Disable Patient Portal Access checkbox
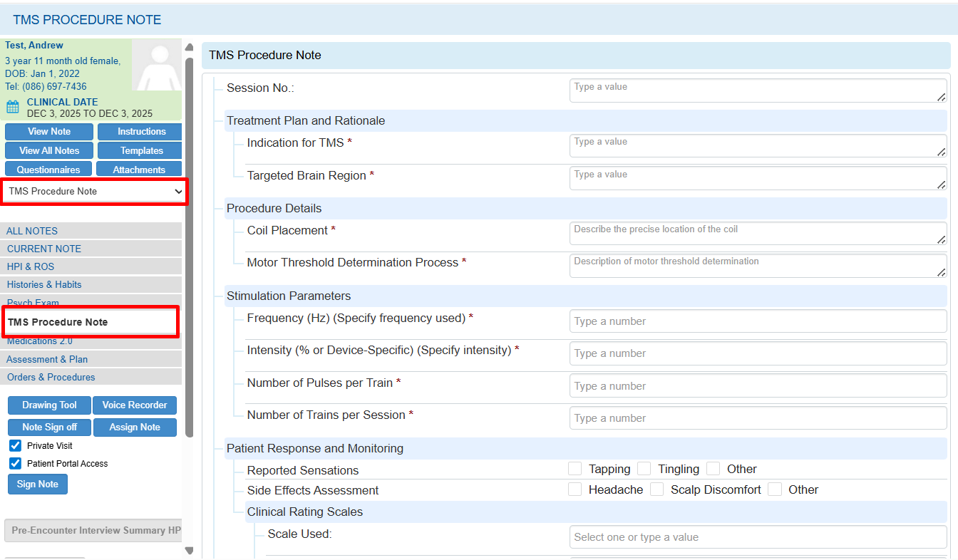958x560 pixels. coord(15,463)
